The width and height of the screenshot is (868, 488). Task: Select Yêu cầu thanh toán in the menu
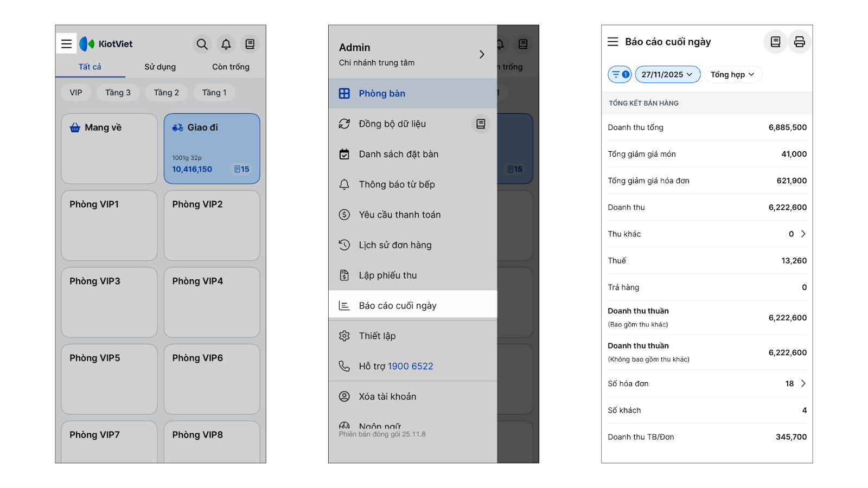click(413, 215)
